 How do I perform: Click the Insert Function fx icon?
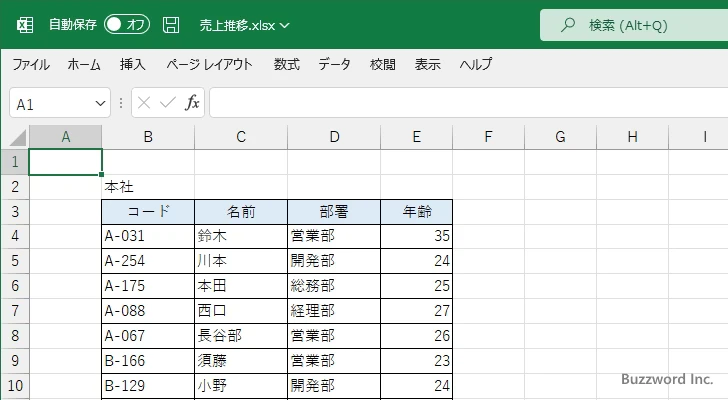pos(192,103)
